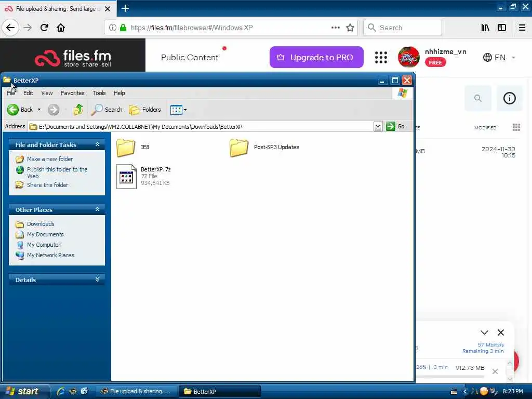Collapse the upload progress panel chevron

(x=484, y=332)
